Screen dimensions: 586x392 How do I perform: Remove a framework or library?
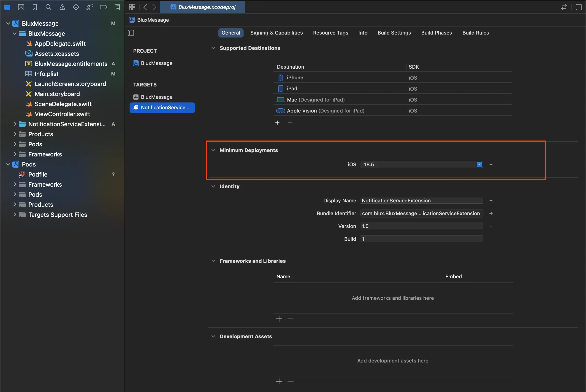tap(290, 319)
